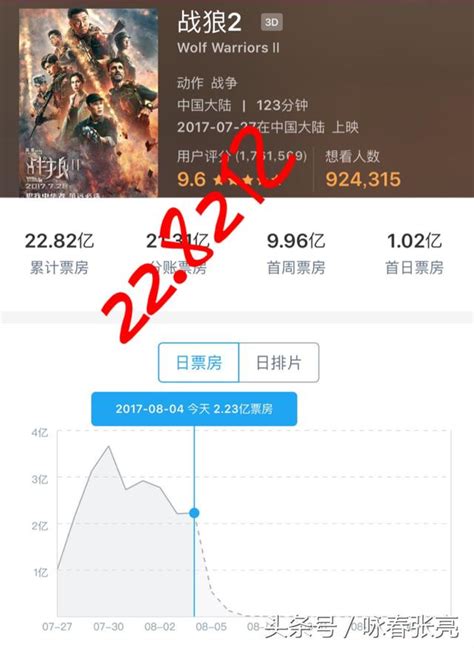Viewport: 474px width, 648px height.
Task: Tap the 想看人数 924,315 count
Action: coord(362,169)
